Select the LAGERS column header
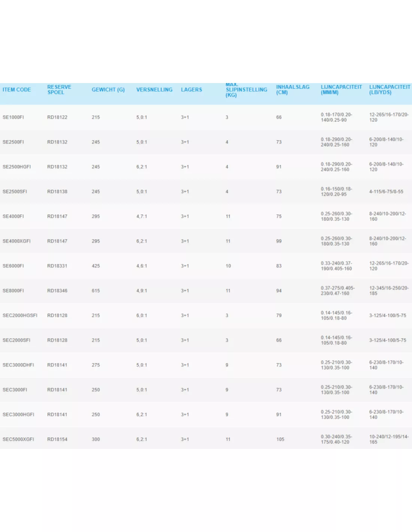The height and width of the screenshot is (532, 412). pyautogui.click(x=191, y=90)
